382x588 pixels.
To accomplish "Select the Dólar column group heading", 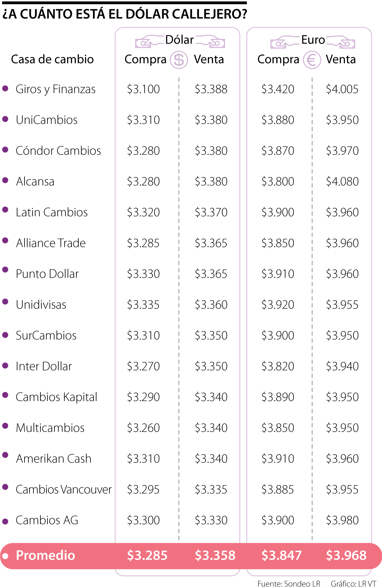I will 180,40.
